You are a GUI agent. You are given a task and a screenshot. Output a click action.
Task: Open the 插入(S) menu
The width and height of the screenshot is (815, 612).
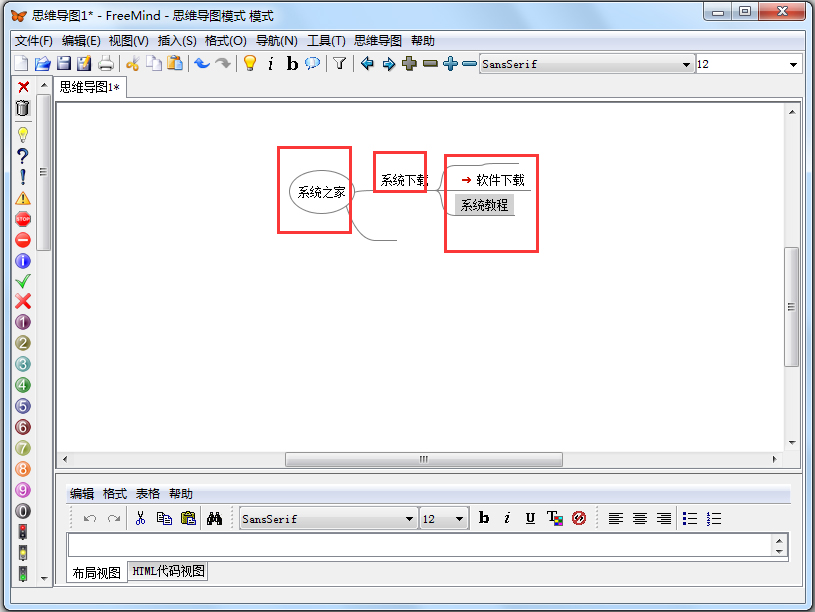tap(177, 41)
